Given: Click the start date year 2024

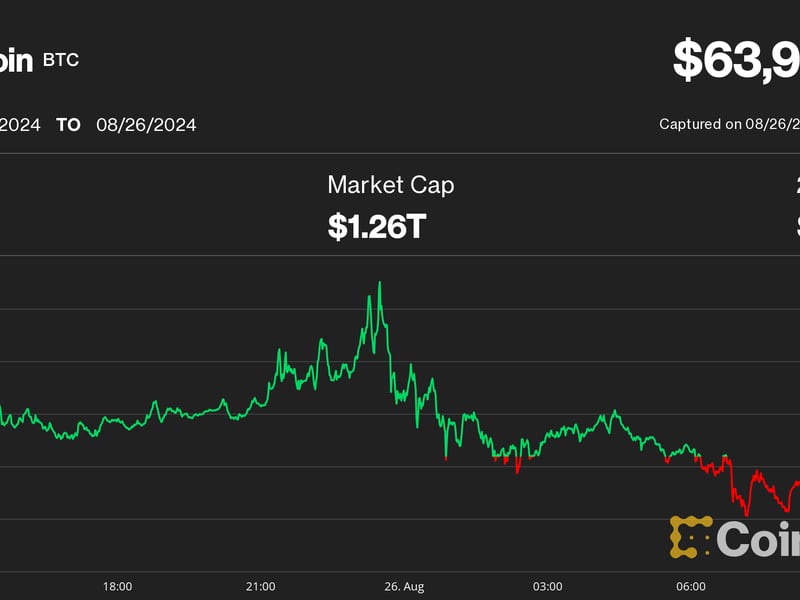Looking at the screenshot, I should [x=20, y=125].
